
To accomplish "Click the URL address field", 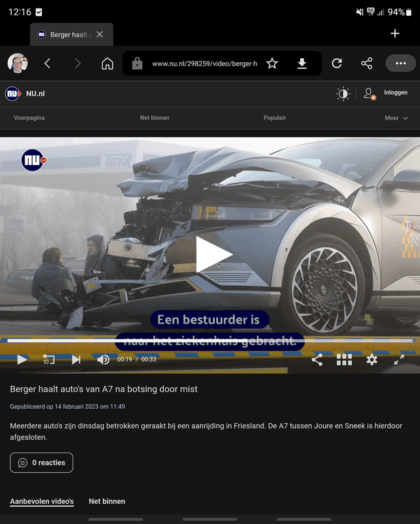I will (204, 64).
